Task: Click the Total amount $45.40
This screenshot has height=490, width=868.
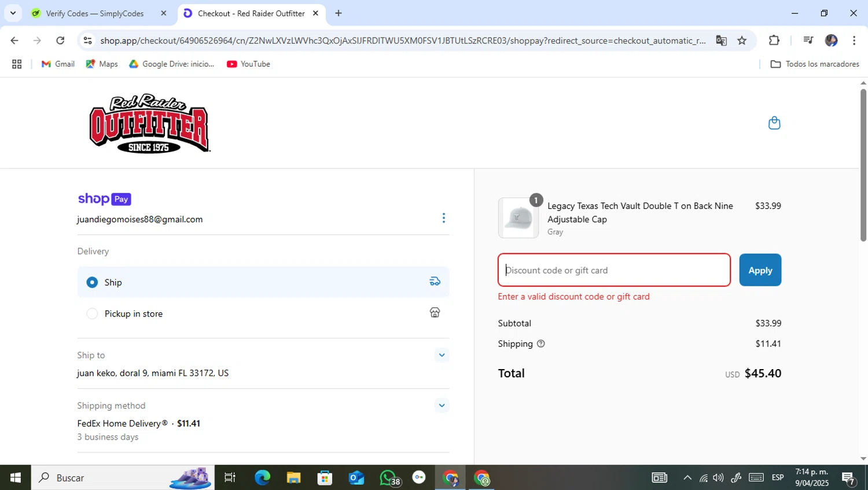Action: (763, 373)
